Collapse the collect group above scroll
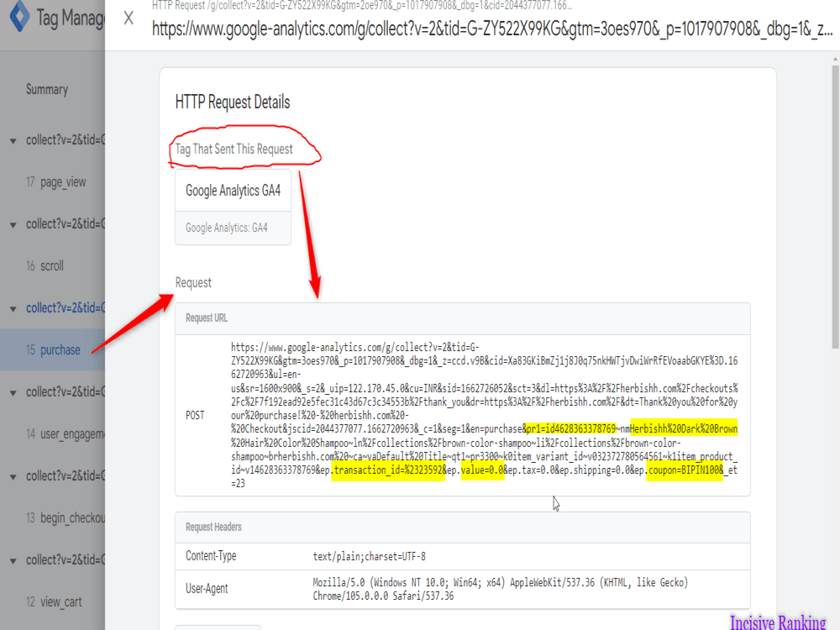840x630 pixels. (x=13, y=225)
